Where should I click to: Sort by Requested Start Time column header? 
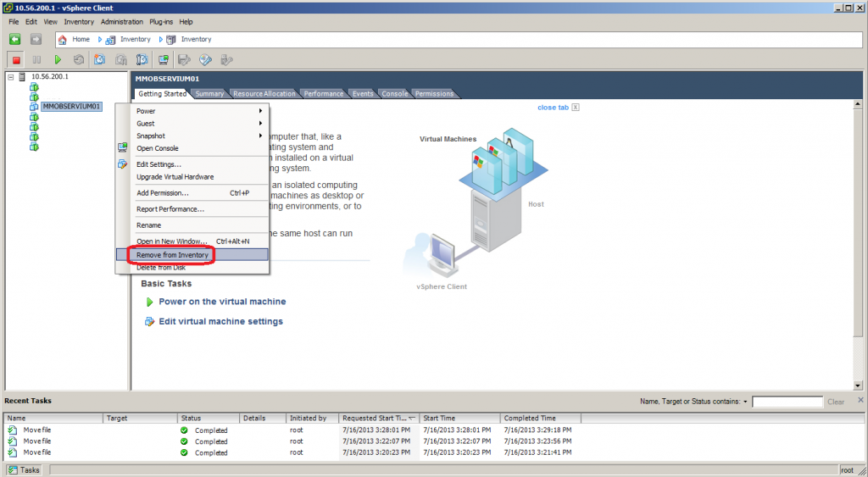(x=379, y=419)
